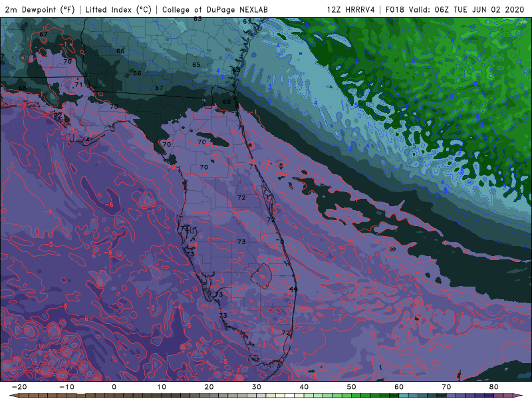
Task: Click the '80' color scale label
Action: click(494, 387)
